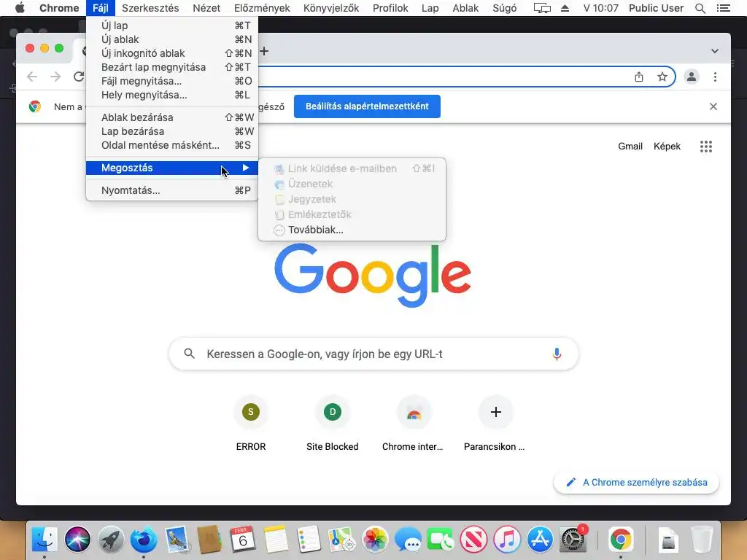Click the share page icon in address bar
The image size is (747, 560).
point(639,77)
